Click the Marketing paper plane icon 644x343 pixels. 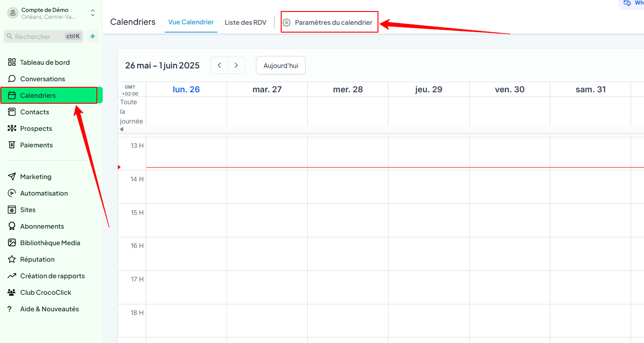[12, 177]
